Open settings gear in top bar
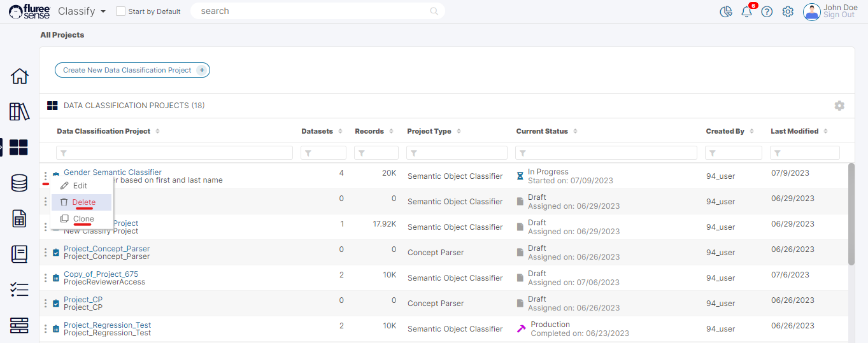The width and height of the screenshot is (868, 343). (788, 11)
